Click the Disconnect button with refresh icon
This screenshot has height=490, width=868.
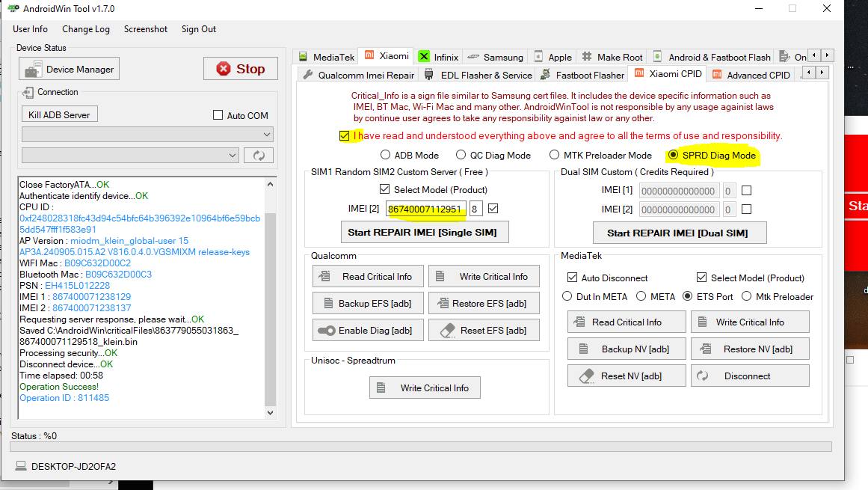coord(750,376)
